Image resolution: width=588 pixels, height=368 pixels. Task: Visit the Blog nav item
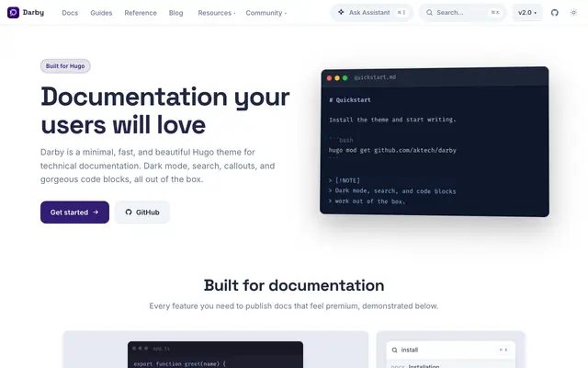175,13
